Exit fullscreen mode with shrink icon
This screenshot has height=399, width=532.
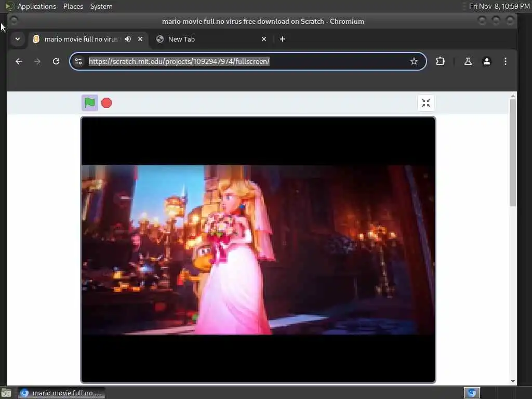426,103
